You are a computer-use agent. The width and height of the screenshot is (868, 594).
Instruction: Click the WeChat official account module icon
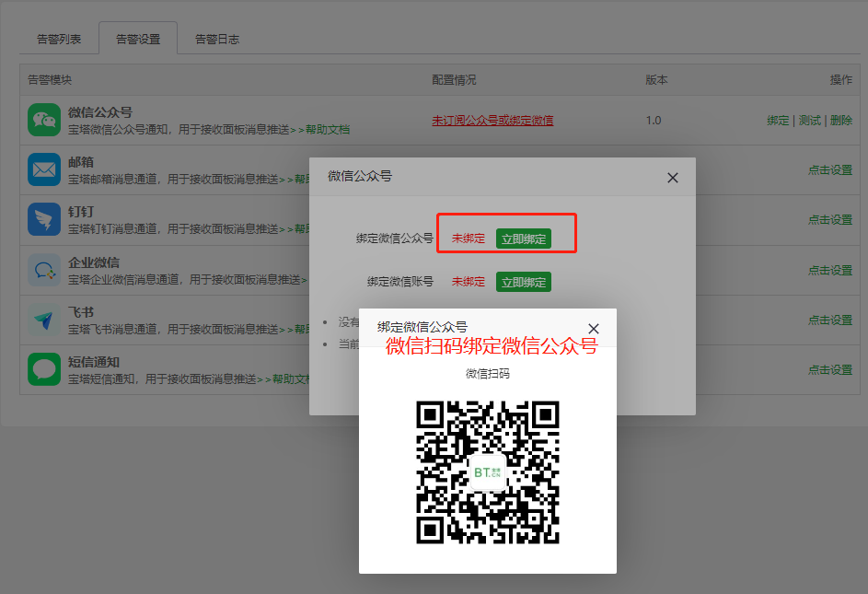(x=44, y=120)
